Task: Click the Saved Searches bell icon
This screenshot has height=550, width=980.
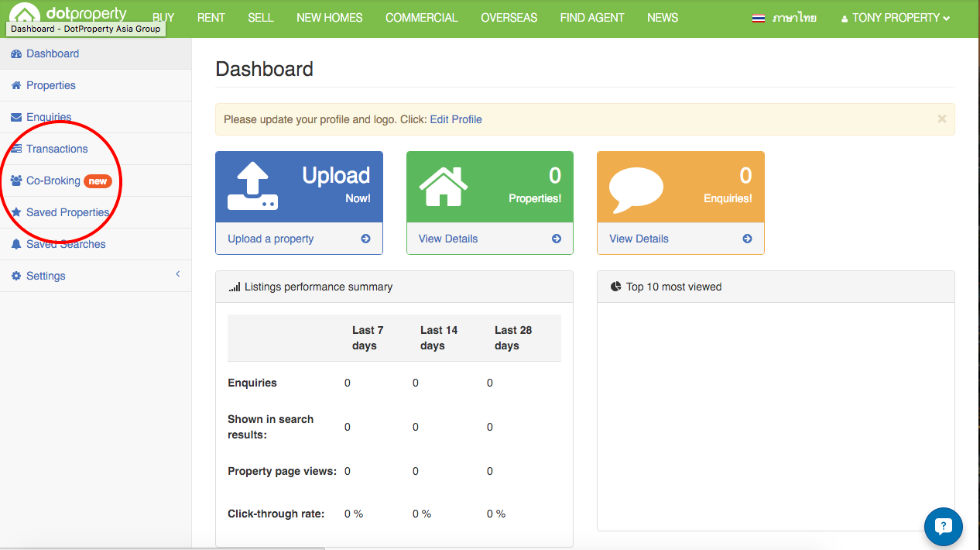Action: 16,244
